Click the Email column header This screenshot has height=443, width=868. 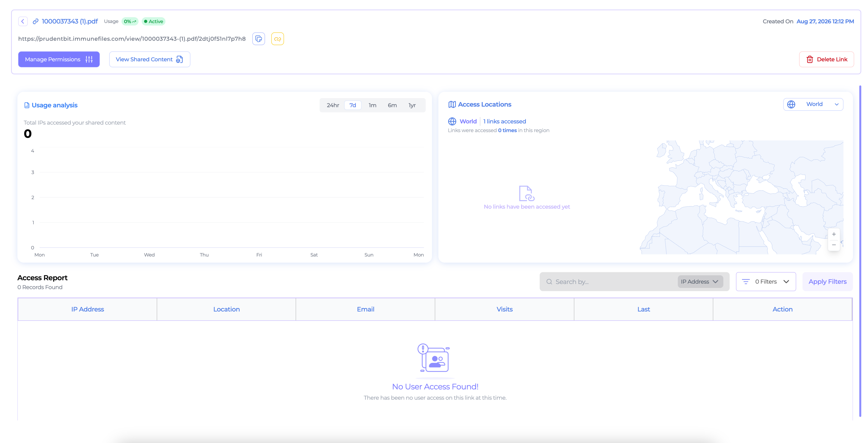tap(365, 309)
